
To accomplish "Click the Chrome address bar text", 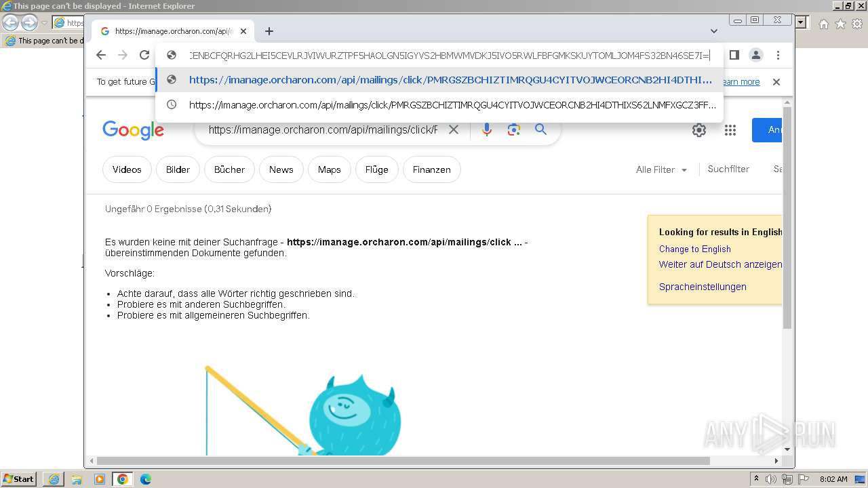I will pos(449,55).
